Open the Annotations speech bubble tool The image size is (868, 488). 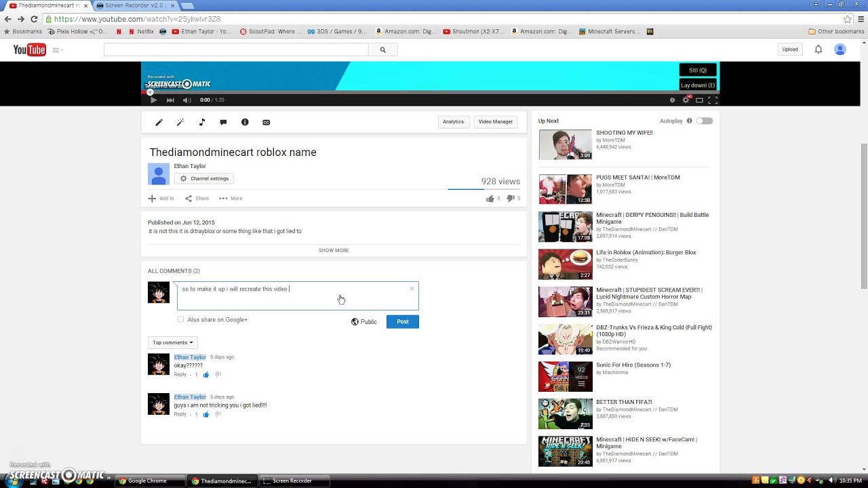pos(223,122)
